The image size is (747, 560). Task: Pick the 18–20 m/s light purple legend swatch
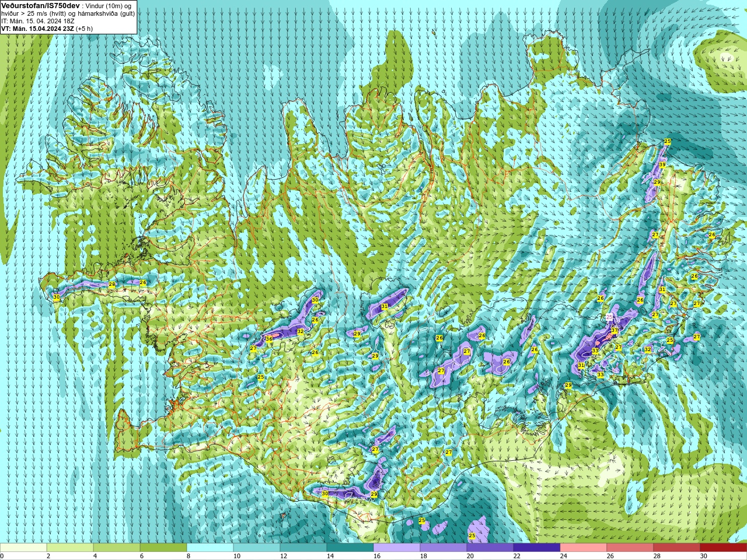point(444,548)
